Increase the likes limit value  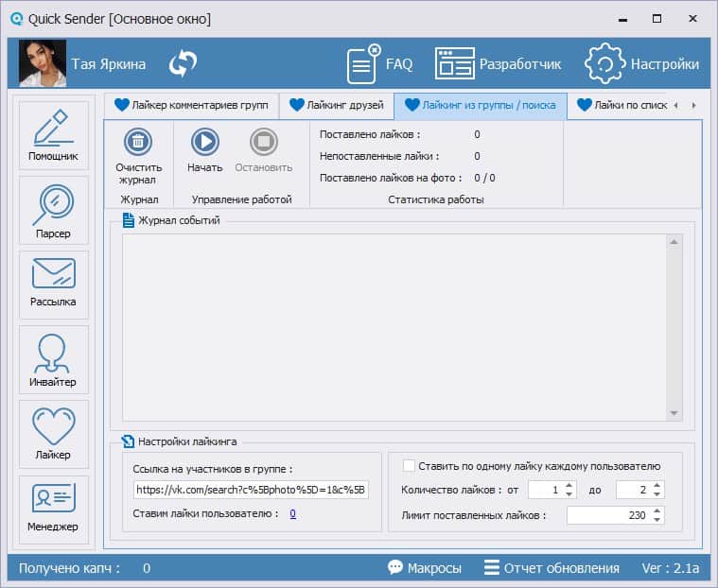pos(657,510)
